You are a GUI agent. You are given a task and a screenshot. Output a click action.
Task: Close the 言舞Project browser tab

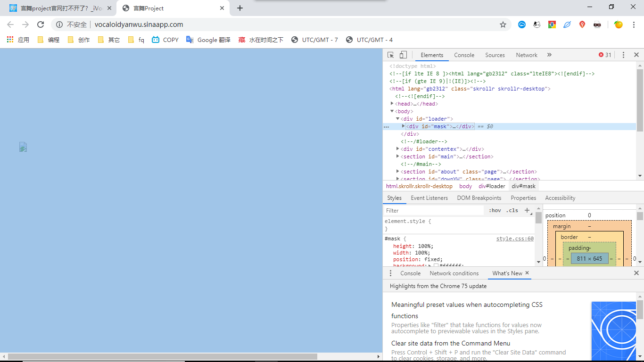(x=222, y=8)
